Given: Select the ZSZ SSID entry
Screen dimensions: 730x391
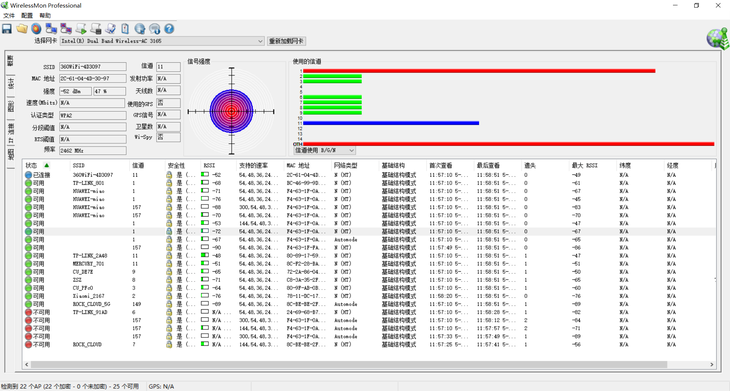Looking at the screenshot, I should pos(77,280).
